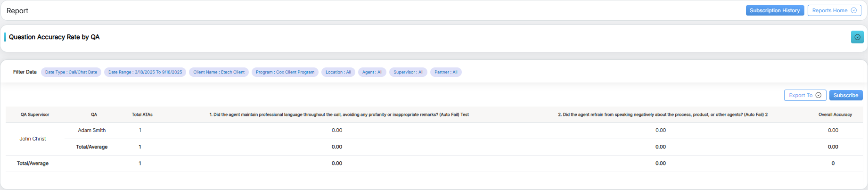Click the Subscription History button
The width and height of the screenshot is (868, 190).
coord(775,10)
